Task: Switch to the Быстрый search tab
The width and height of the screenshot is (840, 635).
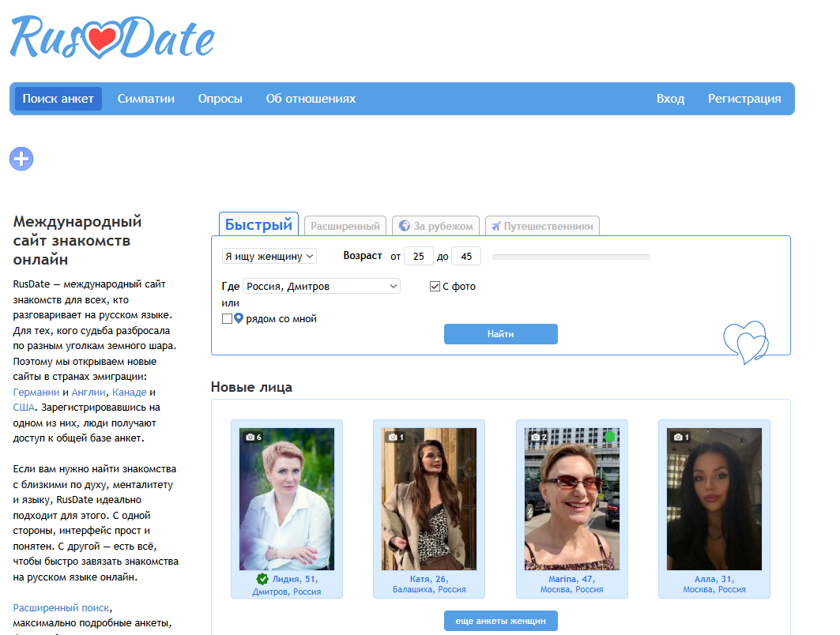Action: click(x=258, y=224)
